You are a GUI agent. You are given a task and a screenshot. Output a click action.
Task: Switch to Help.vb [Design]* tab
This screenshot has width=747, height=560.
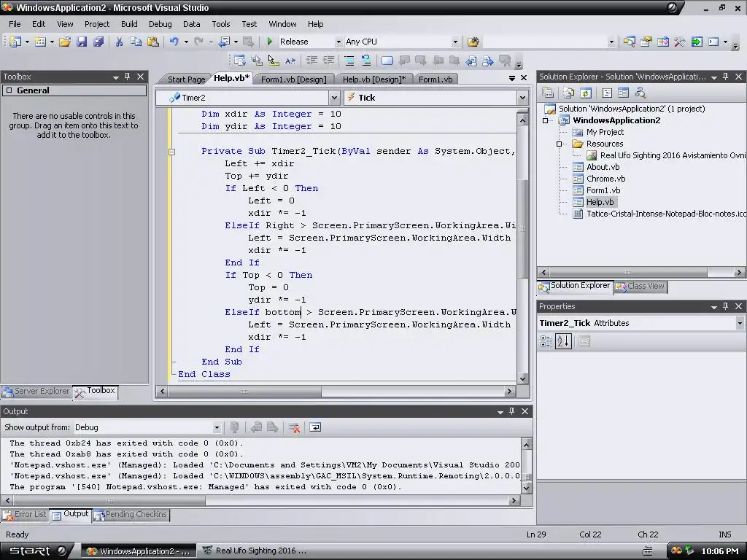374,79
